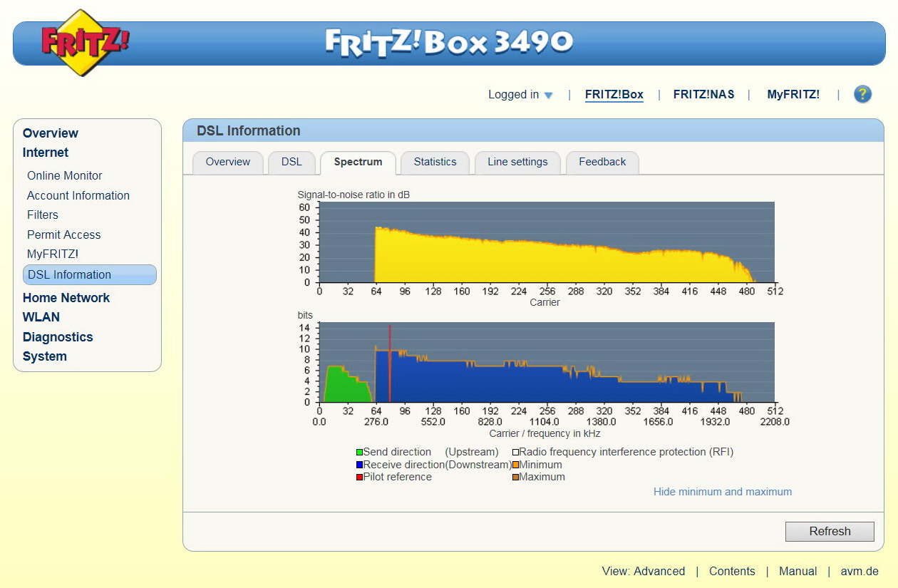Click the white RFI legend swatch

pyautogui.click(x=515, y=453)
